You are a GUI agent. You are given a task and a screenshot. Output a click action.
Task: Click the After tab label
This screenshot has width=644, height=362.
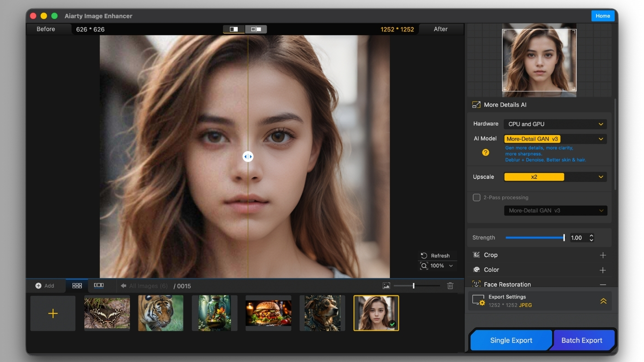(x=441, y=29)
